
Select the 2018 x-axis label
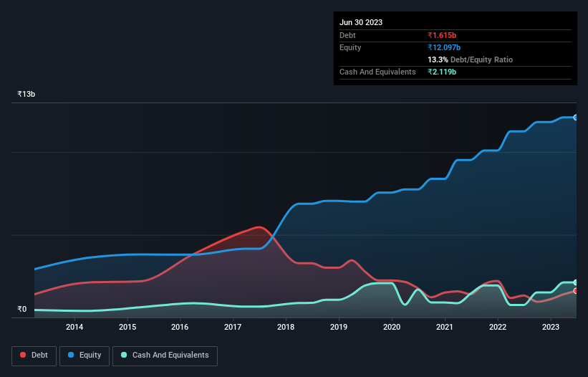tap(286, 327)
